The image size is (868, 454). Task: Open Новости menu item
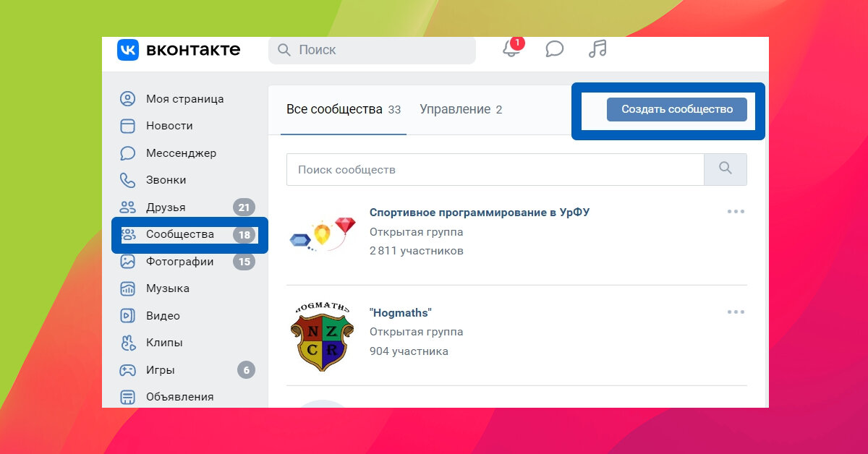(169, 126)
